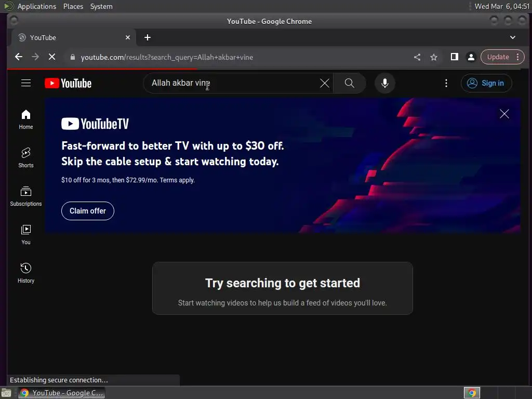The width and height of the screenshot is (532, 399).
Task: Click the clock showing Wed Mar 6
Action: pyautogui.click(x=502, y=6)
